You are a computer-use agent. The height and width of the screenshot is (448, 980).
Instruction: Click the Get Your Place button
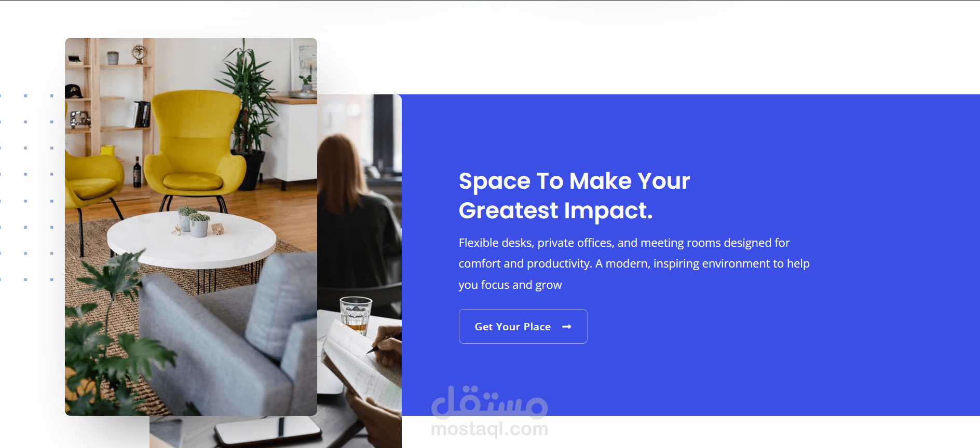(x=523, y=326)
